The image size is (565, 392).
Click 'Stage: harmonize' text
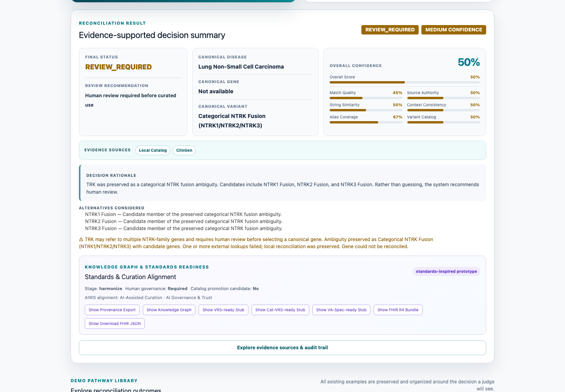(x=103, y=289)
